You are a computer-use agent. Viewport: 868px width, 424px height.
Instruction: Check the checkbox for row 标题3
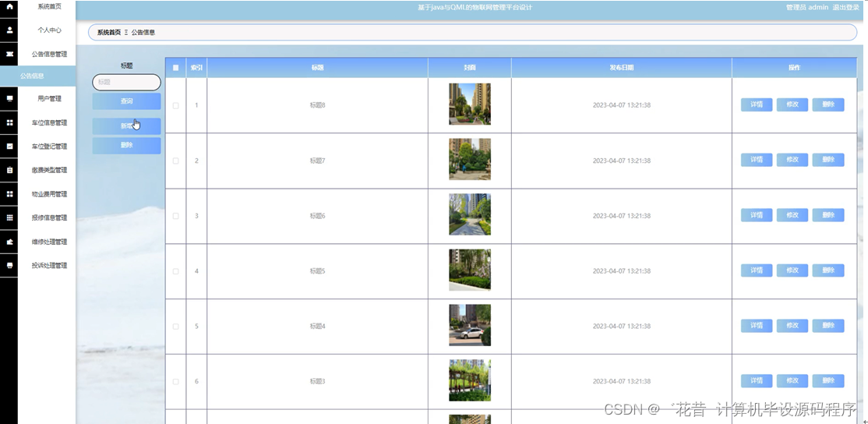[176, 382]
